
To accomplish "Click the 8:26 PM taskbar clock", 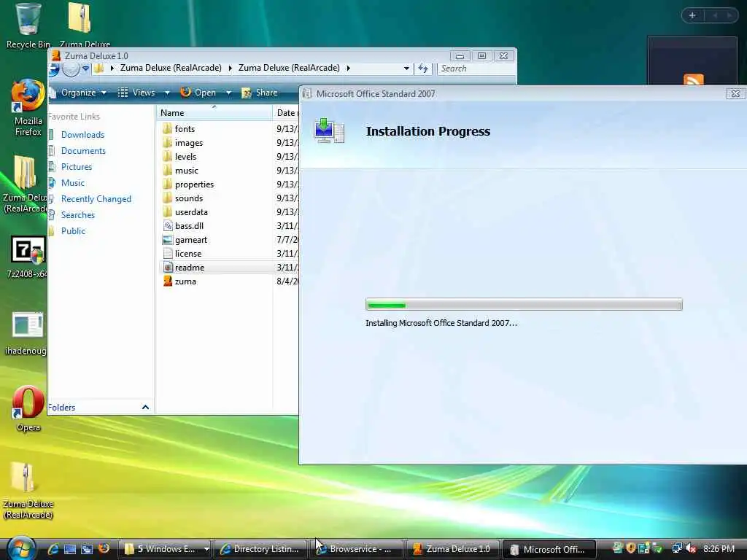I will [x=719, y=549].
